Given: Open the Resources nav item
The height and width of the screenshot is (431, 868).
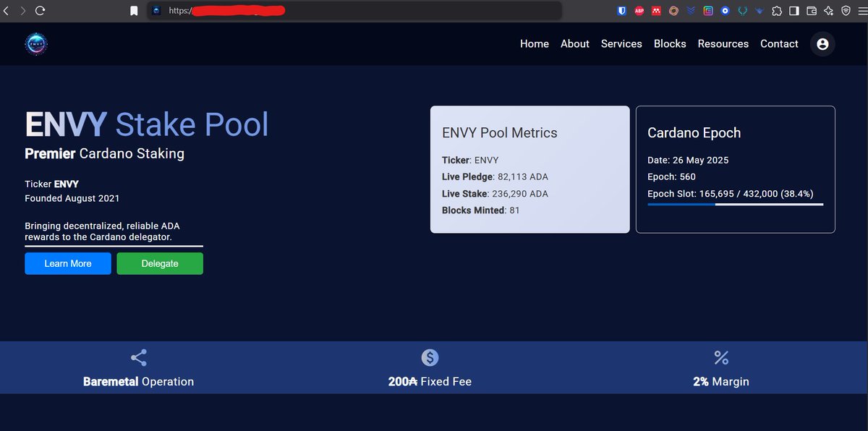Looking at the screenshot, I should point(723,44).
